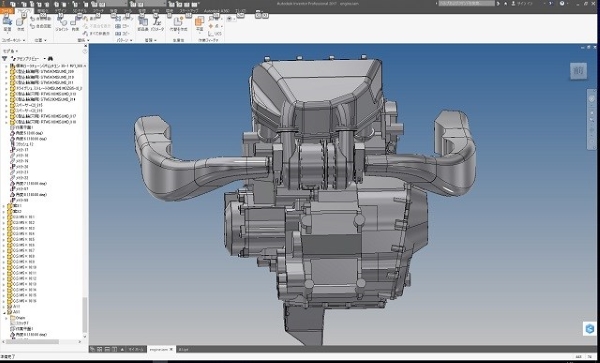This screenshot has height=363, width=600.
Task: Expand the Origin folder in the tree
Action: tap(7, 318)
